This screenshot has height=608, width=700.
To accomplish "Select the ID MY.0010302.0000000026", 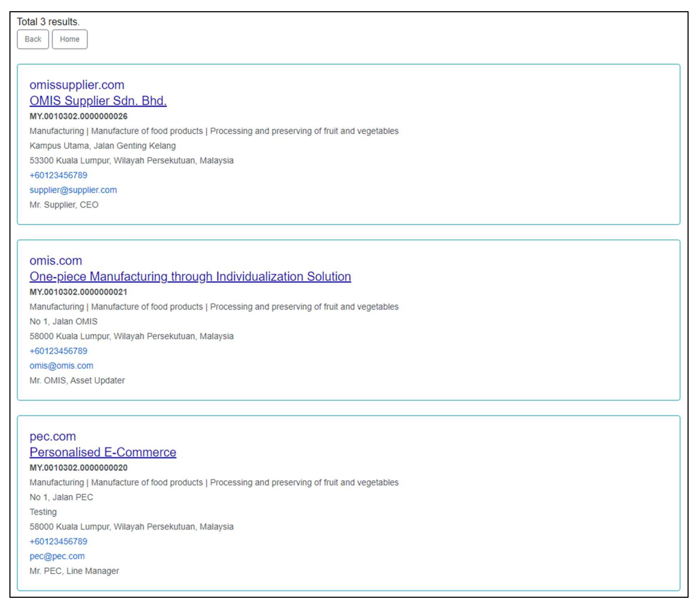I will pos(78,116).
